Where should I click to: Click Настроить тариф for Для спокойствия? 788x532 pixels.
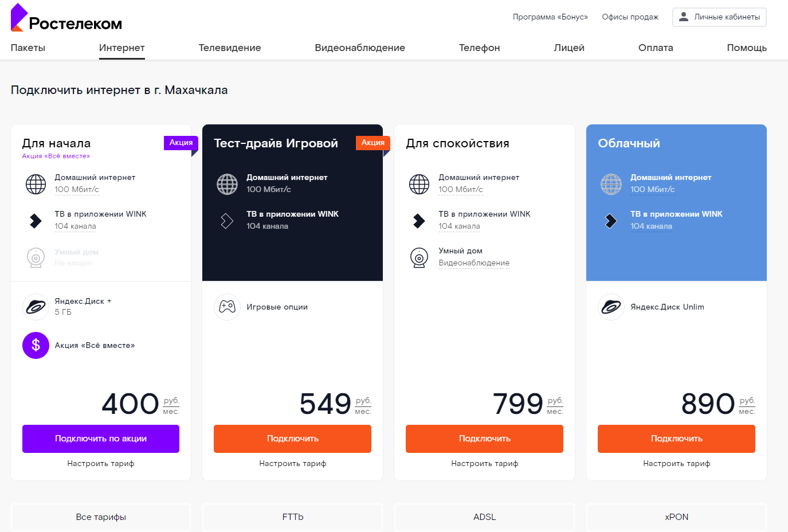tap(484, 463)
